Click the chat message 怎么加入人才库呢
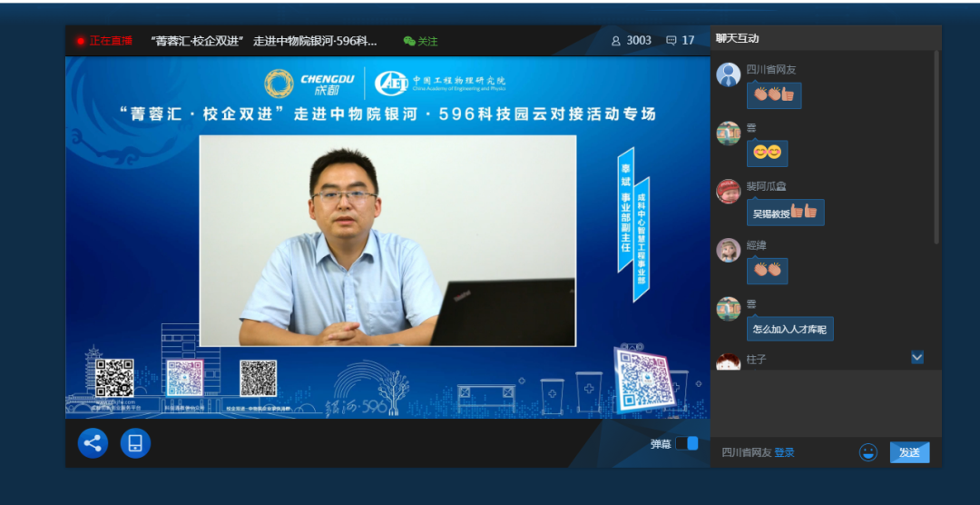 790,329
